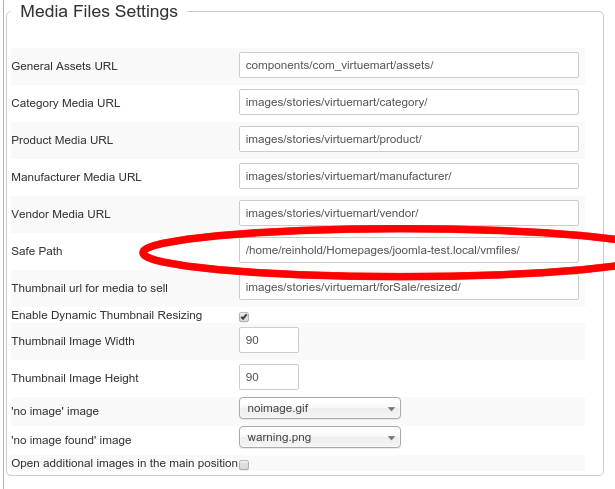The image size is (615, 489).
Task: Click the General Assets URL label
Action: [x=64, y=66]
